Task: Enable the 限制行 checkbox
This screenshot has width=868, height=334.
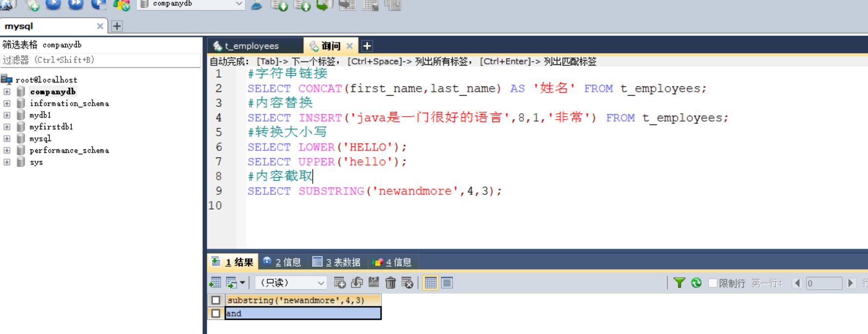Action: [x=712, y=283]
